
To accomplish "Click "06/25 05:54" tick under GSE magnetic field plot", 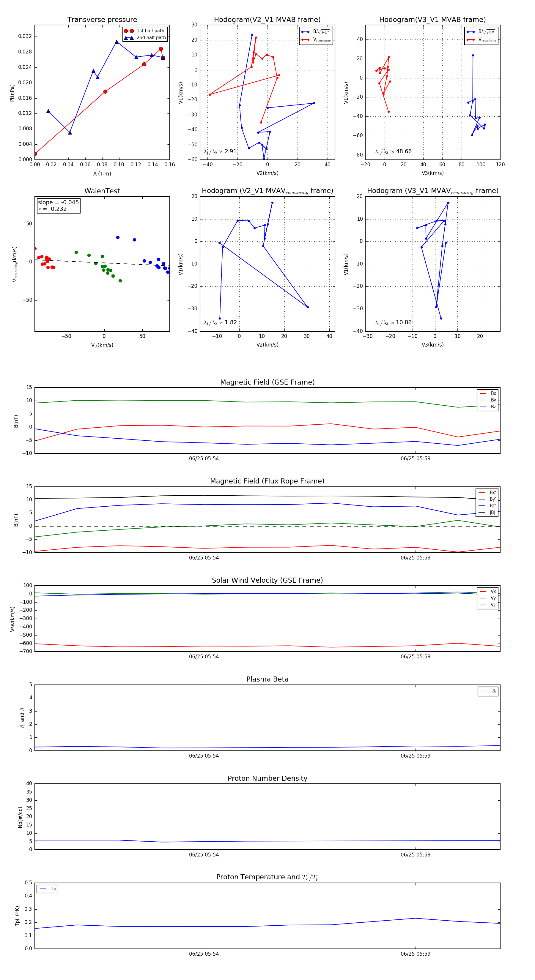I will click(x=204, y=459).
